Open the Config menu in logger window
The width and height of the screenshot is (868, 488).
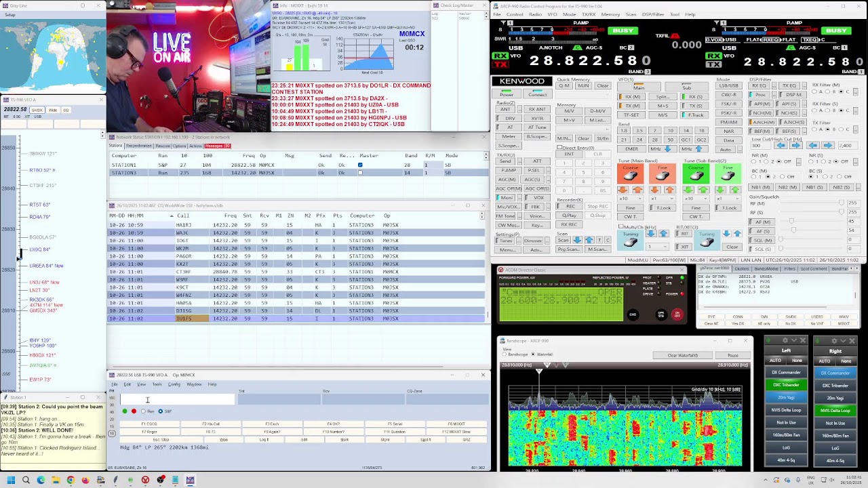[174, 384]
